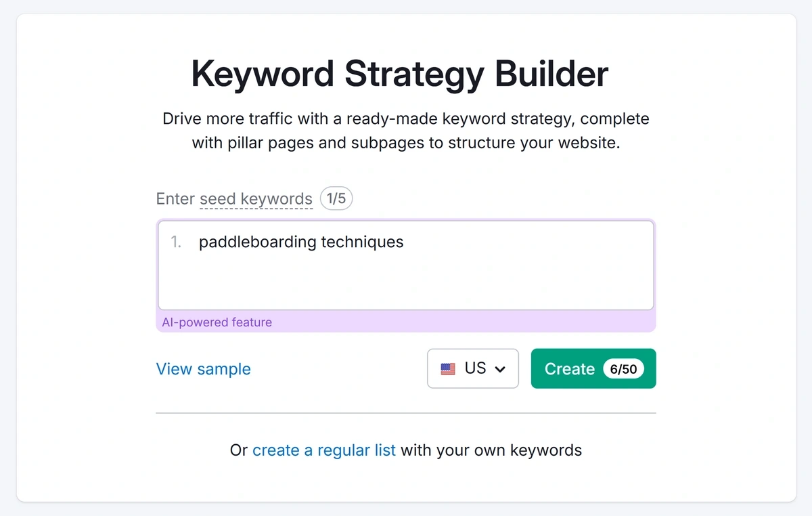The height and width of the screenshot is (516, 812).
Task: Click the "pillar pages and subpages" subtitle line
Action: [406, 144]
